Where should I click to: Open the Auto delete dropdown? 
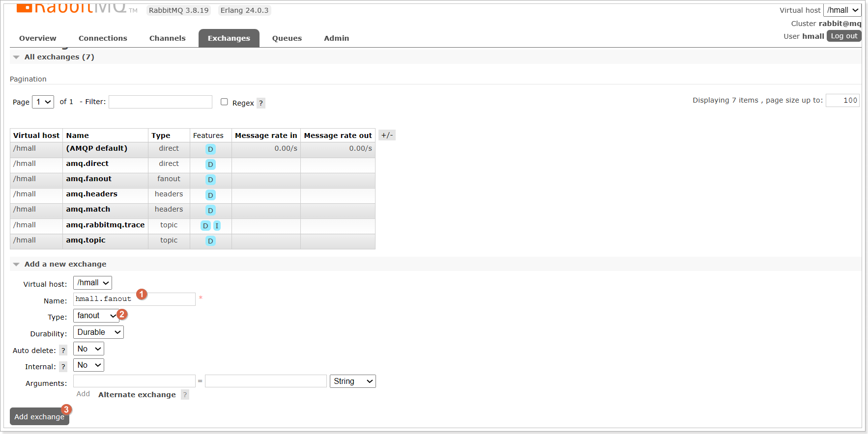(x=88, y=349)
